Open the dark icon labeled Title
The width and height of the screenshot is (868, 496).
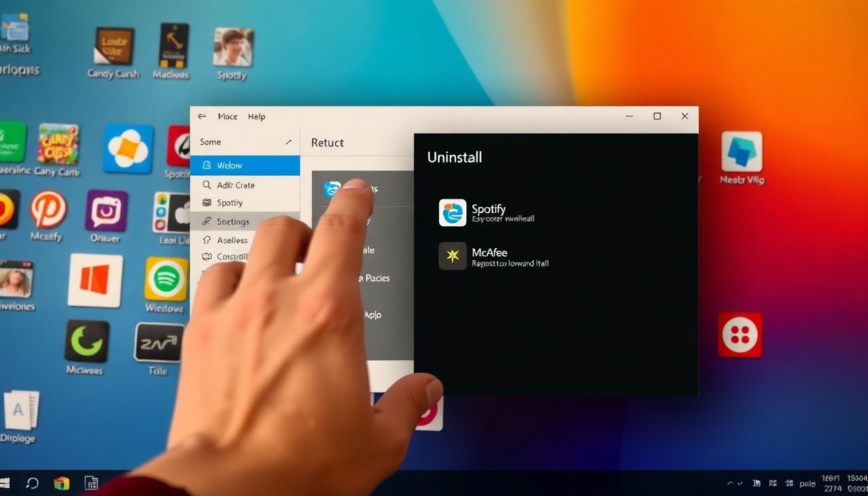[158, 343]
